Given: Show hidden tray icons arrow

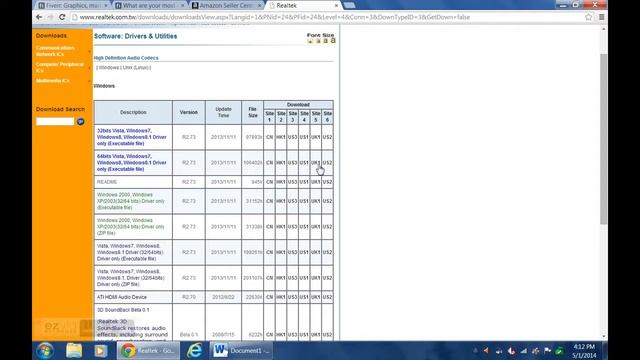Looking at the screenshot, I should coord(475,351).
